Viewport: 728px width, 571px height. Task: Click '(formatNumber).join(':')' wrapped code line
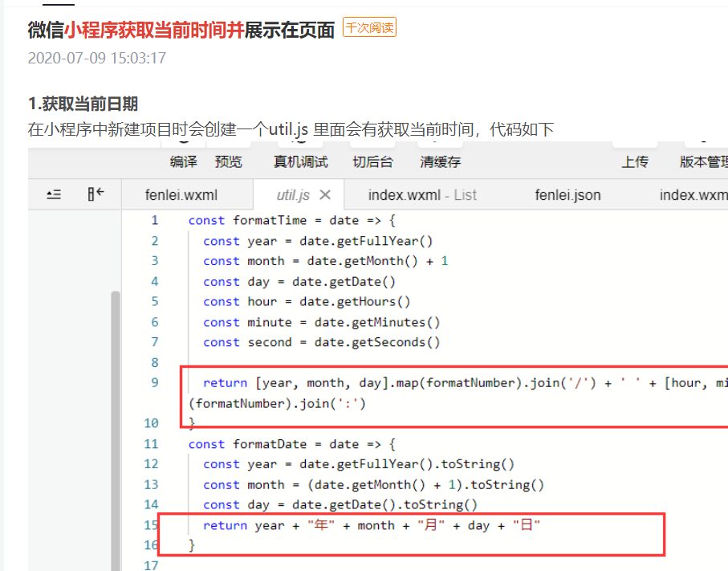pyautogui.click(x=277, y=403)
